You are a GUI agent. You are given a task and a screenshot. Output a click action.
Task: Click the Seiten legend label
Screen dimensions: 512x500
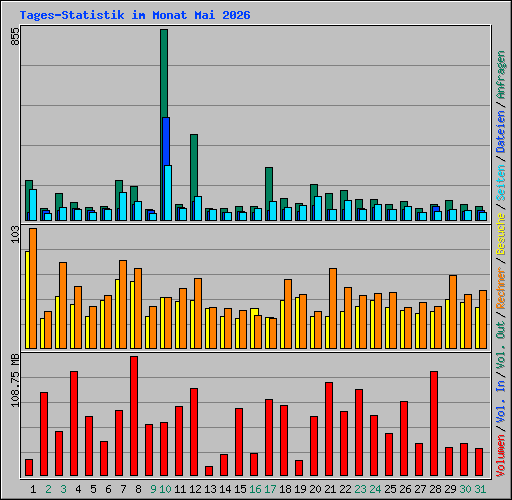click(x=501, y=183)
